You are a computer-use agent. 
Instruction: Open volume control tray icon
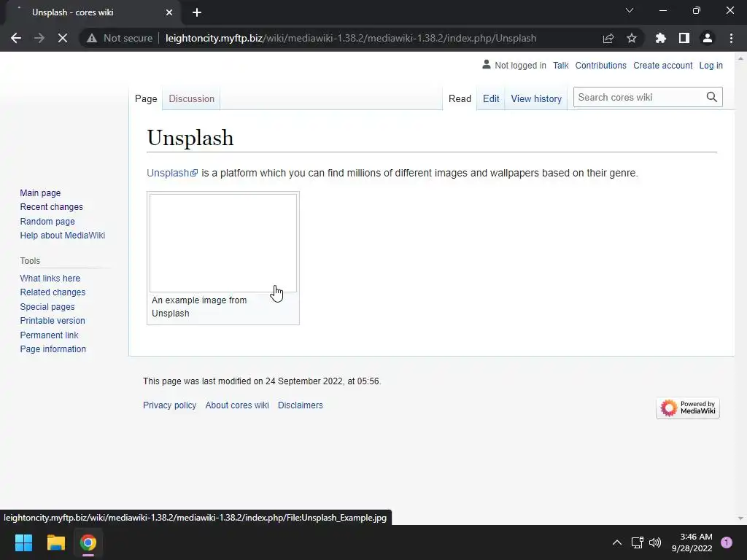tap(655, 542)
